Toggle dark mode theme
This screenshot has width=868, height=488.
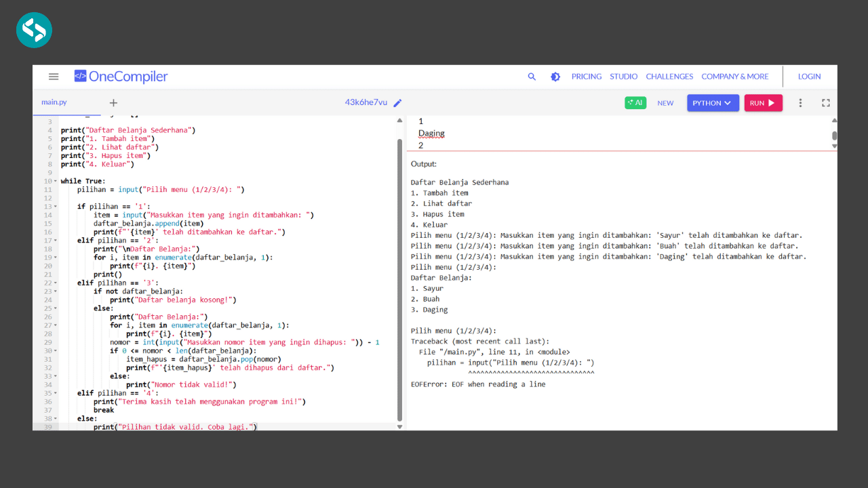tap(555, 77)
